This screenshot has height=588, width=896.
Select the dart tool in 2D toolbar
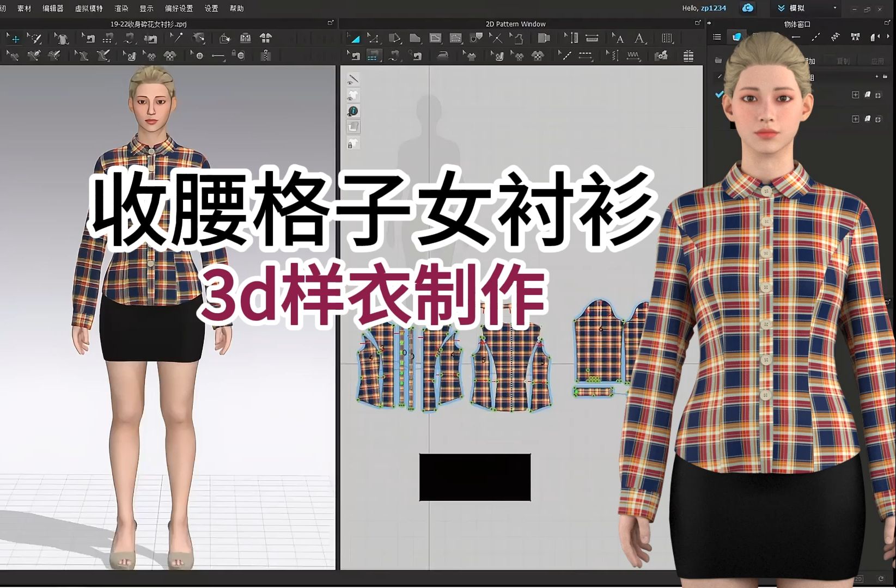coord(476,39)
